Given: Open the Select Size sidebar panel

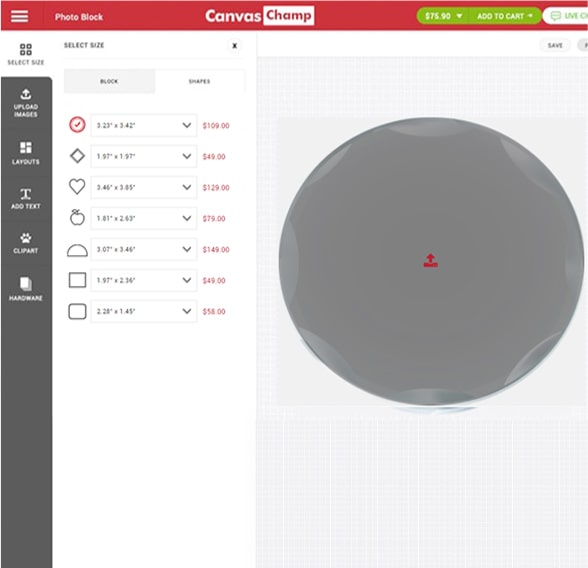Looking at the screenshot, I should click(x=26, y=54).
